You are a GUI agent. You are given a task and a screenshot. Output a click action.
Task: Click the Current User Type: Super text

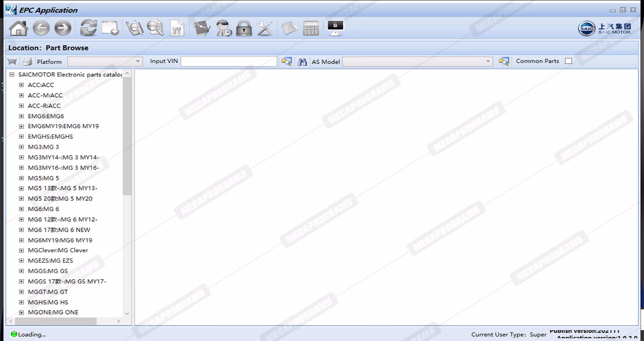click(509, 334)
